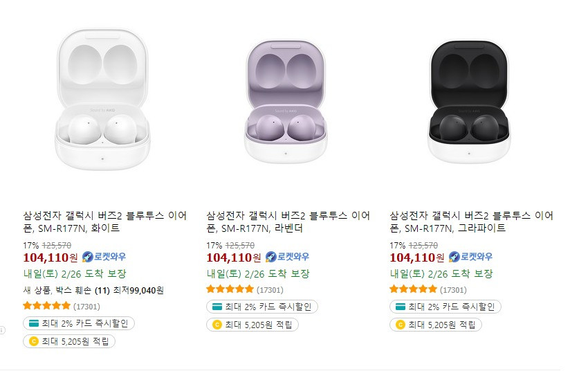
Task: Click the Rocket Wow badge under the white earbuds
Action: point(104,257)
